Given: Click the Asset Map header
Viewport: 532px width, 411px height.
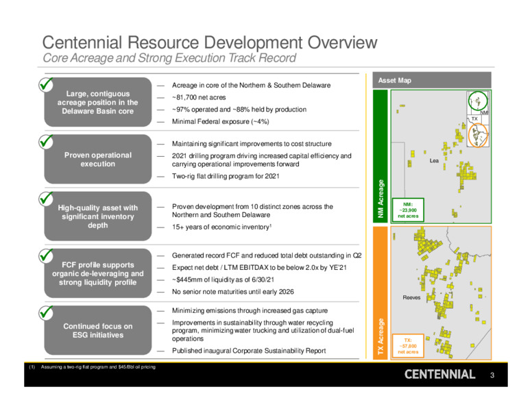Looking at the screenshot, I should pyautogui.click(x=432, y=80).
